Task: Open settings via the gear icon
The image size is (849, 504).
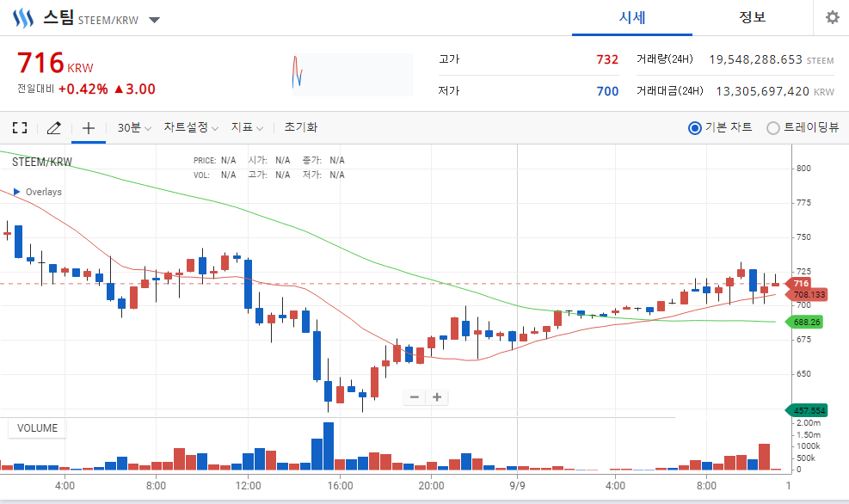Action: point(832,17)
